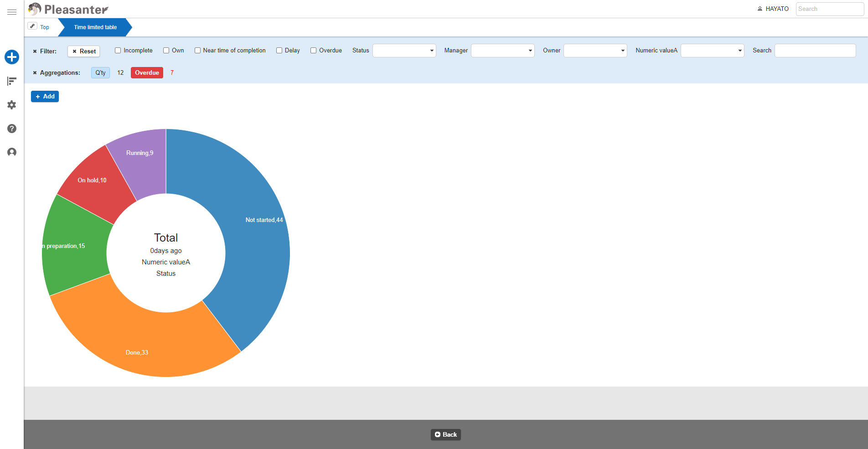Focus the top-right global Search box
Screen dimensions: 868x449
tap(830, 9)
